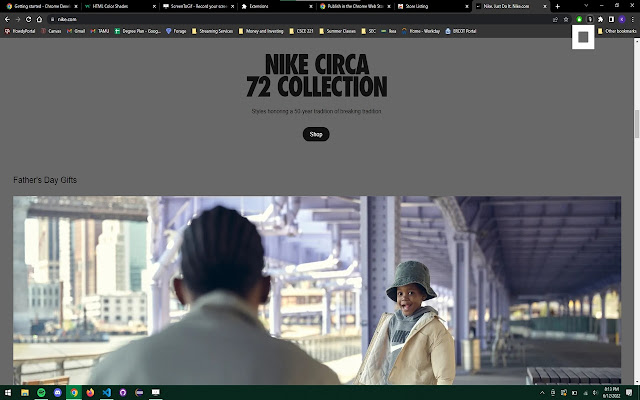Viewport: 640px width, 400px height.
Task: Reload the nike.com page
Action: coord(28,19)
